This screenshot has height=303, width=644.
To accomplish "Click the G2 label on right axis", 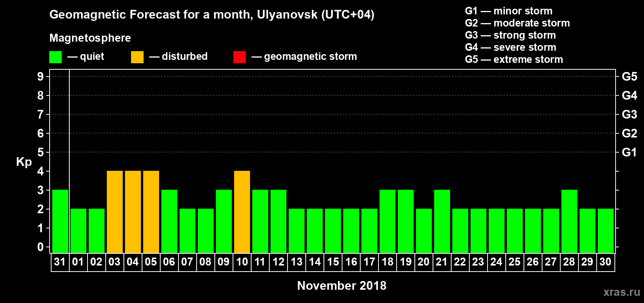I will point(630,133).
